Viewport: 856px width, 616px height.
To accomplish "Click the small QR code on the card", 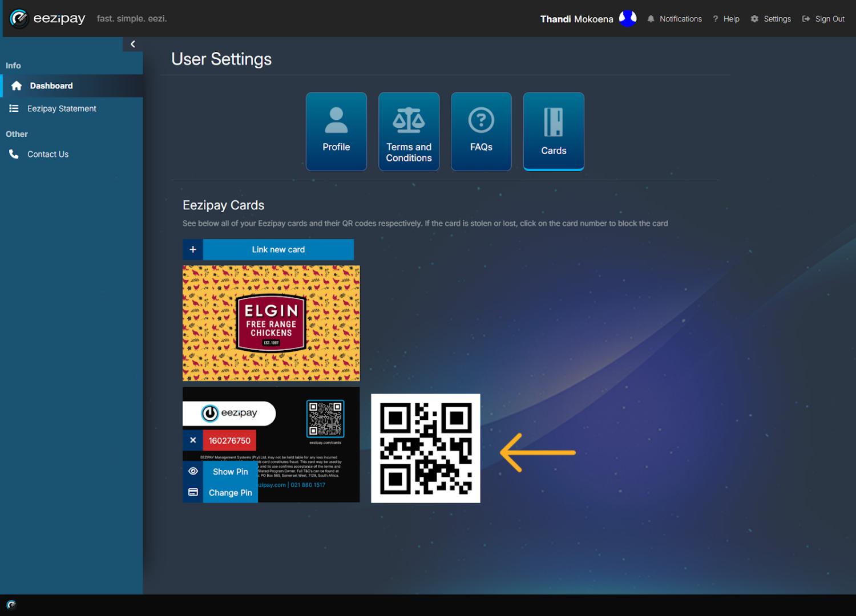I will [325, 419].
